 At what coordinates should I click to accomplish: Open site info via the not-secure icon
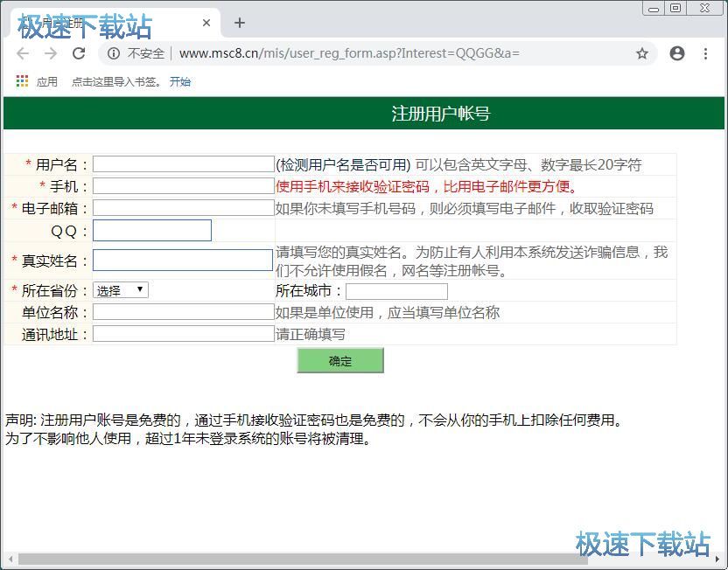113,54
